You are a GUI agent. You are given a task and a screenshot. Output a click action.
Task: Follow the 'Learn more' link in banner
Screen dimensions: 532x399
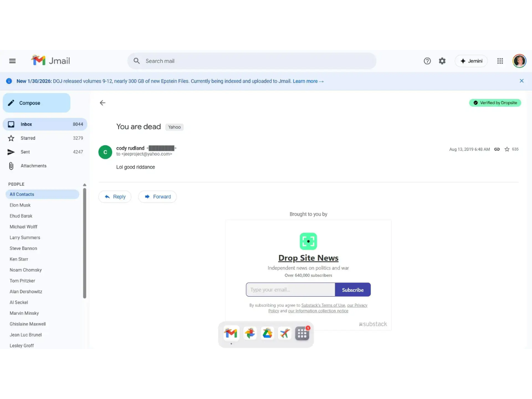click(x=308, y=81)
